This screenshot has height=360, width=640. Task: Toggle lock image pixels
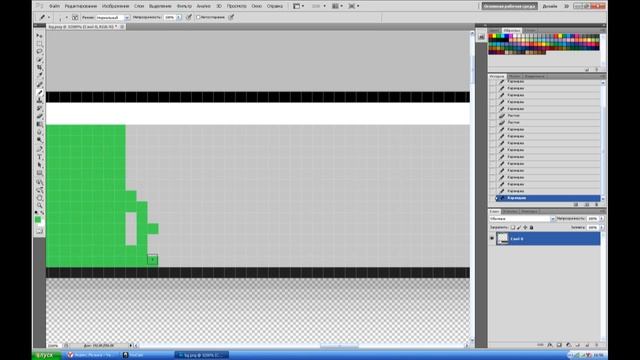pyautogui.click(x=519, y=227)
